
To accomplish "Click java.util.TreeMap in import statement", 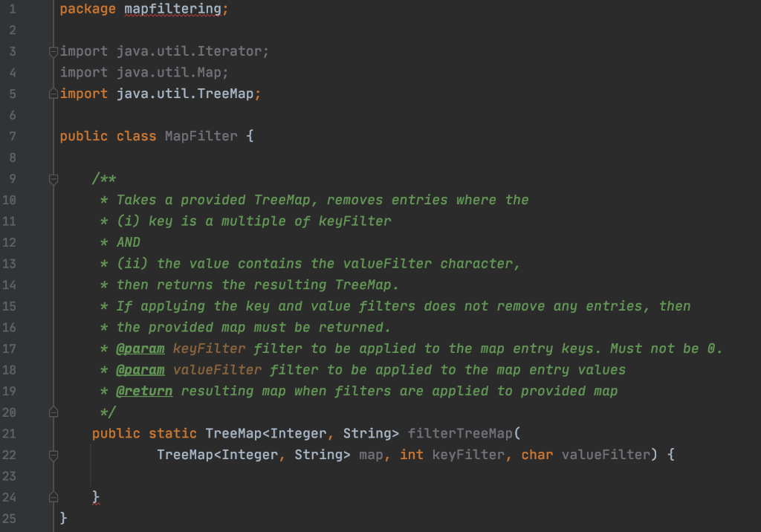I will point(185,93).
